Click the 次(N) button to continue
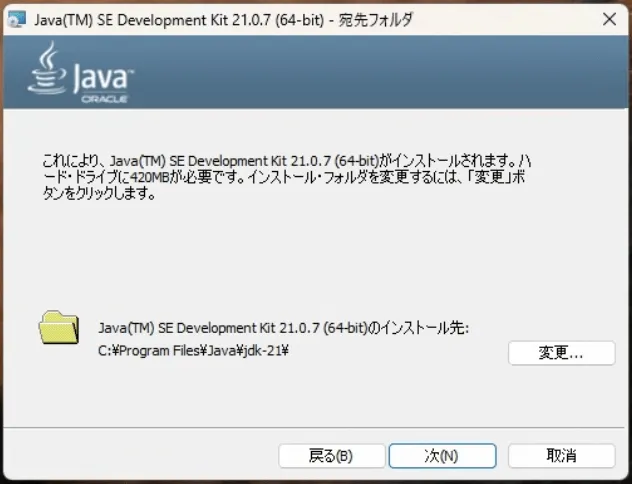This screenshot has width=632, height=484. pyautogui.click(x=442, y=456)
